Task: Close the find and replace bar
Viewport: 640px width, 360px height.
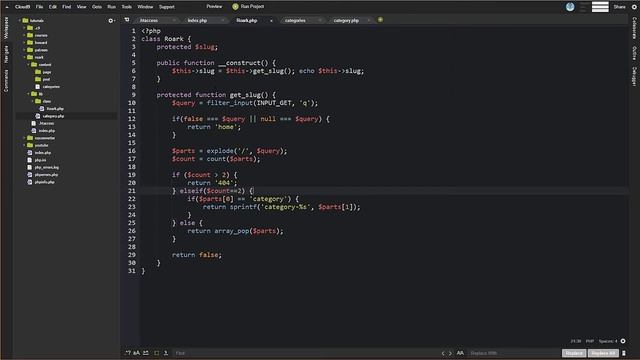Action: coord(624,353)
